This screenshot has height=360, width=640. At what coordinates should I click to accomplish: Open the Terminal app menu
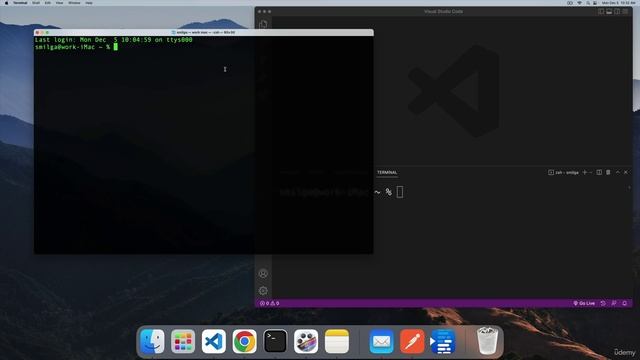tap(20, 3)
